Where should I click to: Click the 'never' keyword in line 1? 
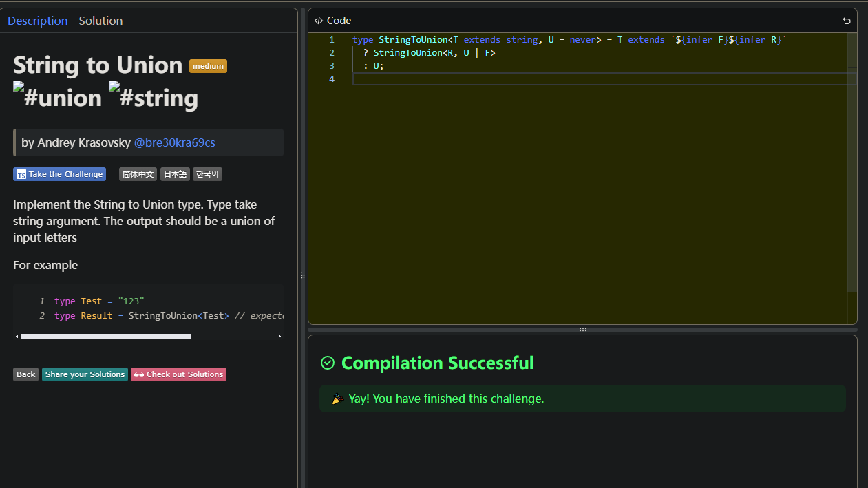coord(582,40)
